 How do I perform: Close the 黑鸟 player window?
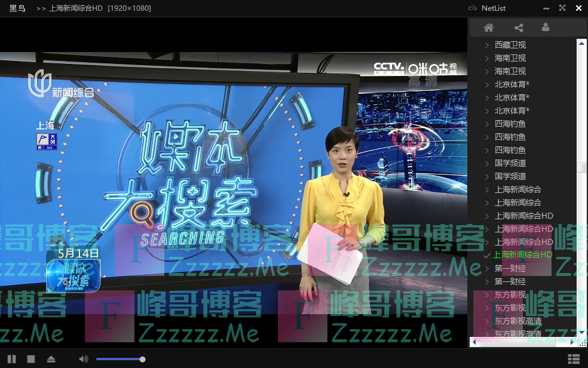pos(578,8)
